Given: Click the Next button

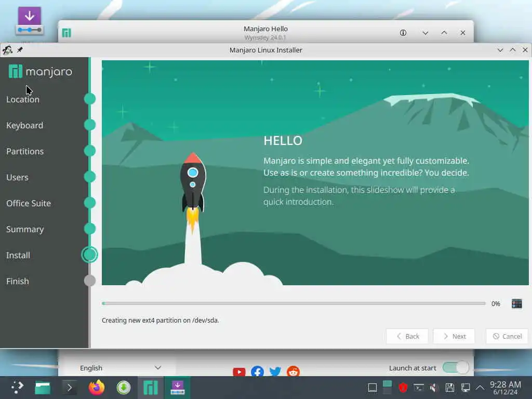Looking at the screenshot, I should pos(454,336).
